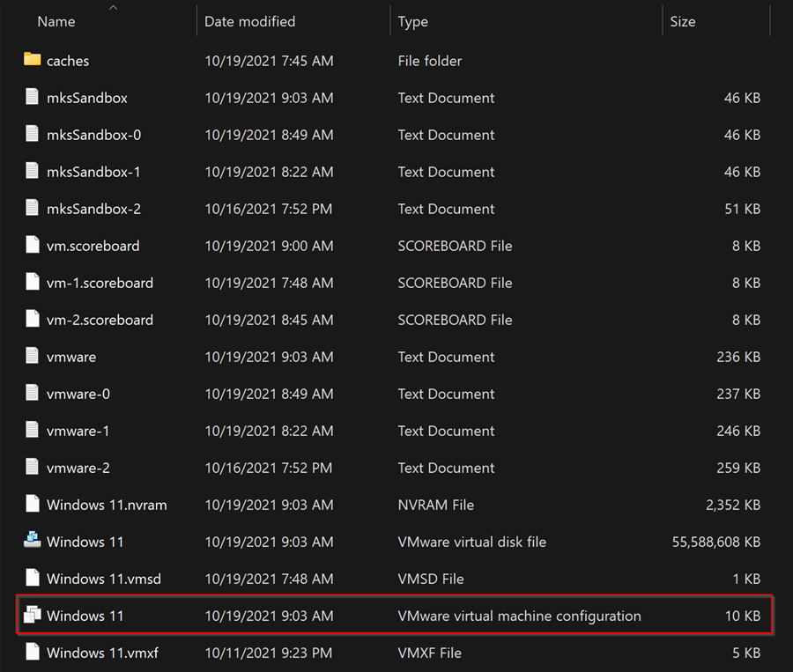The height and width of the screenshot is (672, 793).
Task: Click the mksSandbox text document icon
Action: pos(32,97)
